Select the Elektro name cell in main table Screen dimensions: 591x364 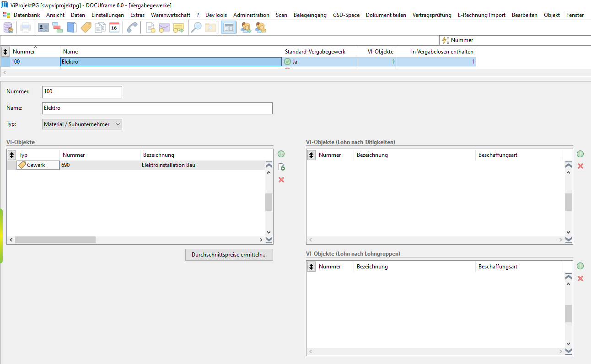(171, 61)
